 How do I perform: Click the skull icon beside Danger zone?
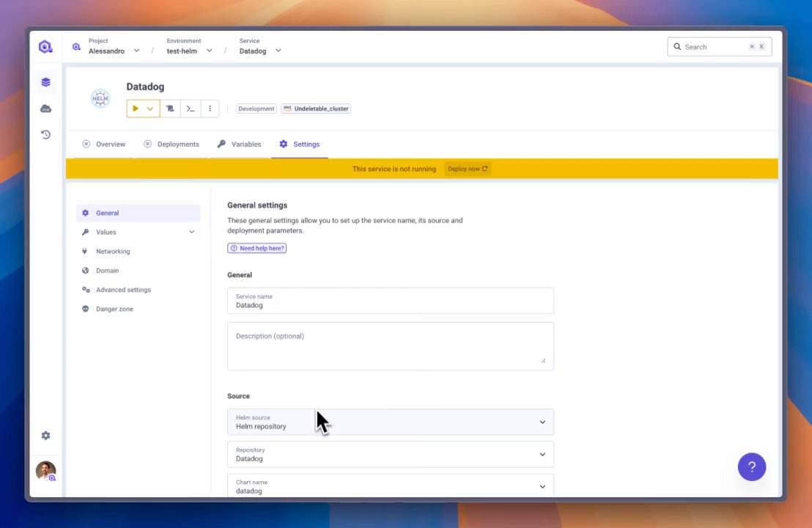tap(86, 309)
